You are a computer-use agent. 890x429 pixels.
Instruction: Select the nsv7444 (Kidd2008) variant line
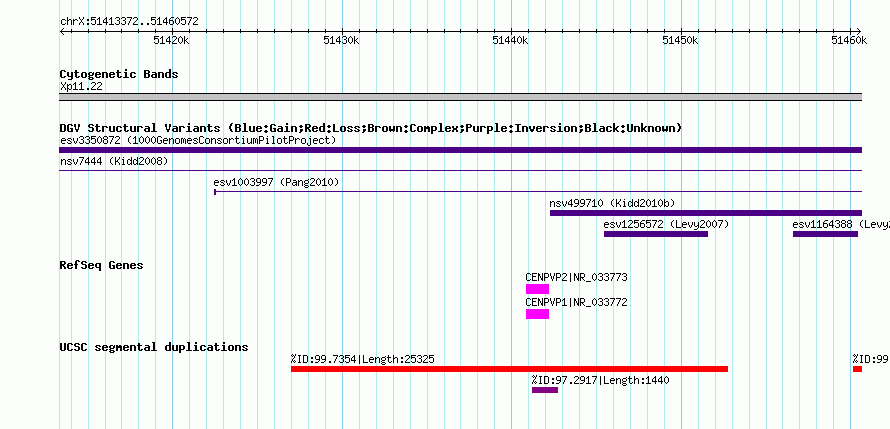[460, 170]
